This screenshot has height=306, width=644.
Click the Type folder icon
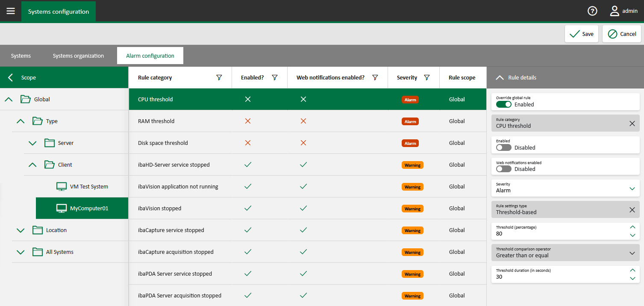(x=38, y=121)
